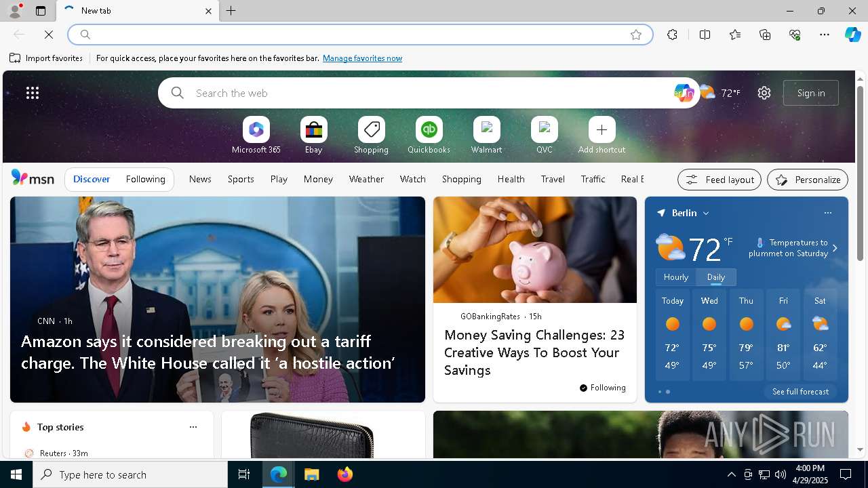Click Manage favorites now link
Image resolution: width=868 pixels, height=488 pixels.
click(362, 58)
